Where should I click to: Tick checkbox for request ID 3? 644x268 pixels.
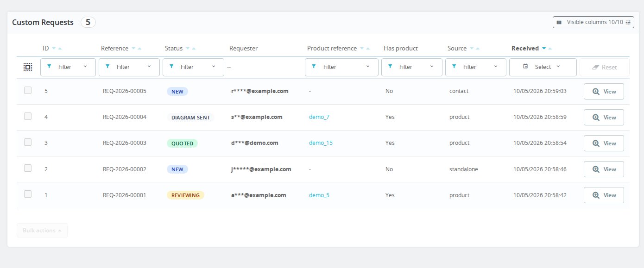[x=28, y=143]
